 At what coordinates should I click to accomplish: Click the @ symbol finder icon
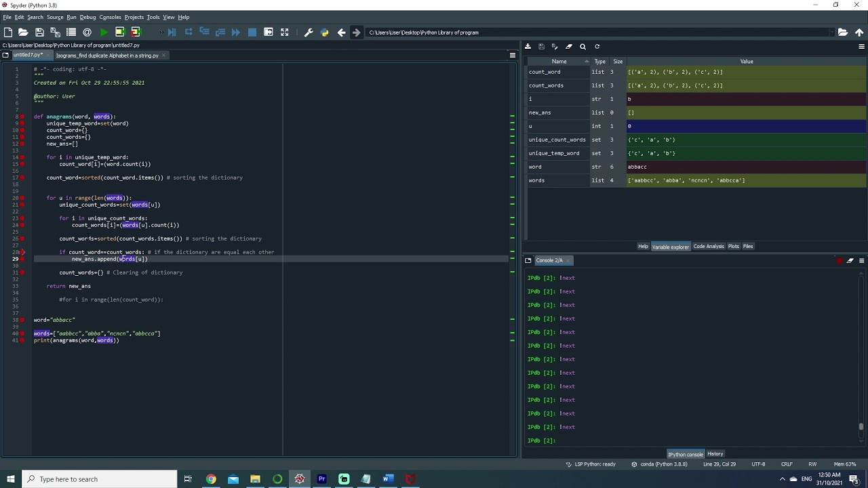87,32
